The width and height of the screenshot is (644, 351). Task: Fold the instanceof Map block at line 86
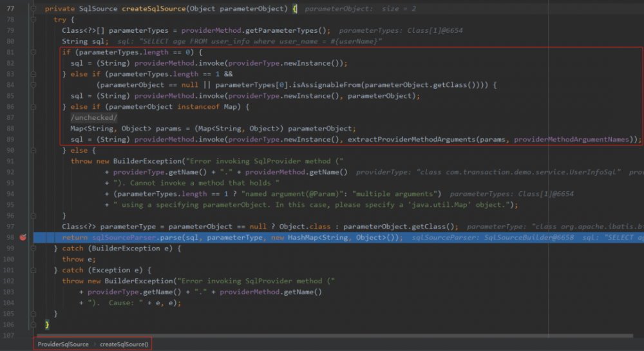(33, 107)
